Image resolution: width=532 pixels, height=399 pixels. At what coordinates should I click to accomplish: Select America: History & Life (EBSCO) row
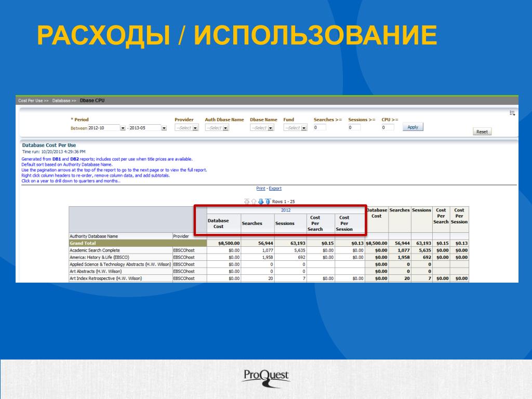[99, 258]
